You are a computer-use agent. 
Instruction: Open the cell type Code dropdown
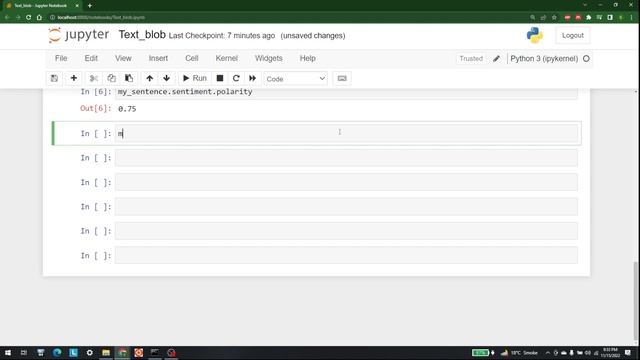[295, 78]
